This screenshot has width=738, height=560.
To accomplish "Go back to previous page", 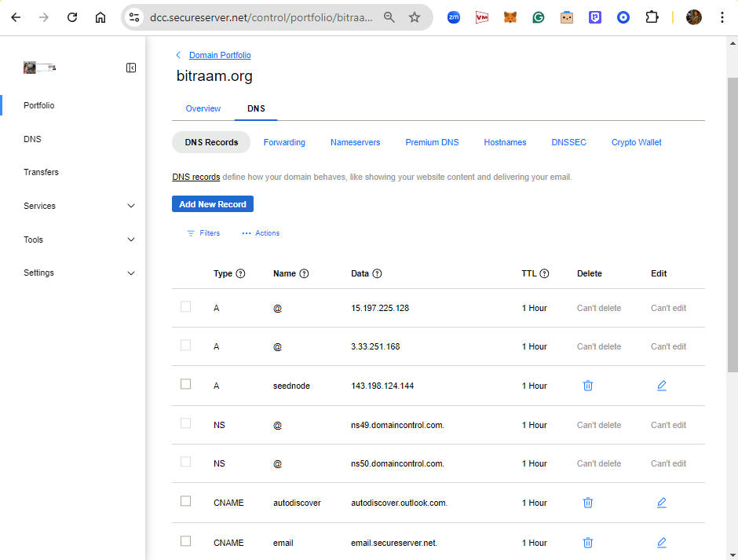I will click(x=16, y=17).
